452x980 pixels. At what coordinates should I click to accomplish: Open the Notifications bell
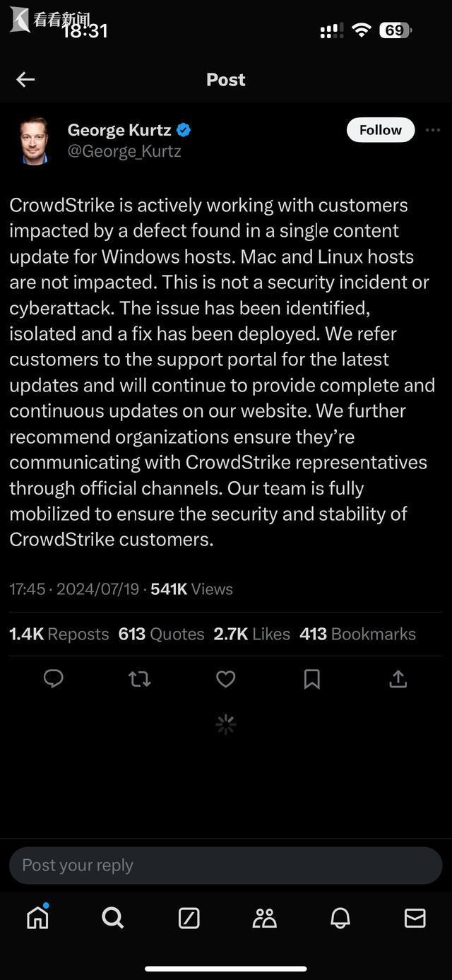pyautogui.click(x=340, y=918)
